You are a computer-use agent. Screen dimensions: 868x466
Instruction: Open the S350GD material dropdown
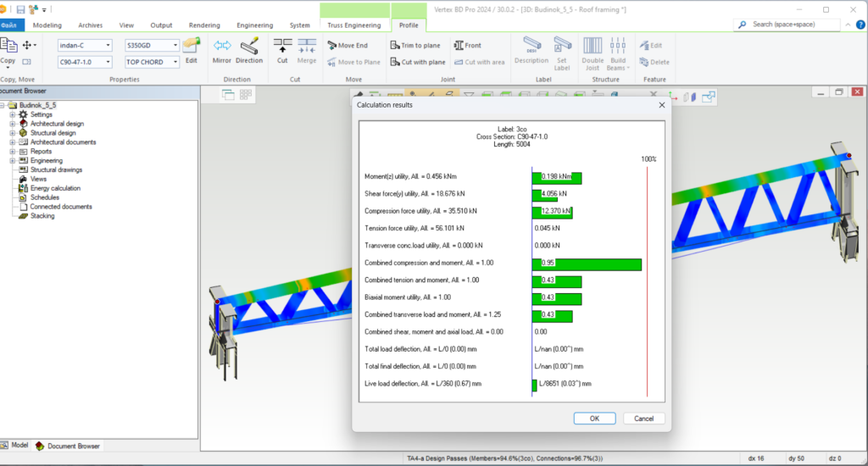175,46
